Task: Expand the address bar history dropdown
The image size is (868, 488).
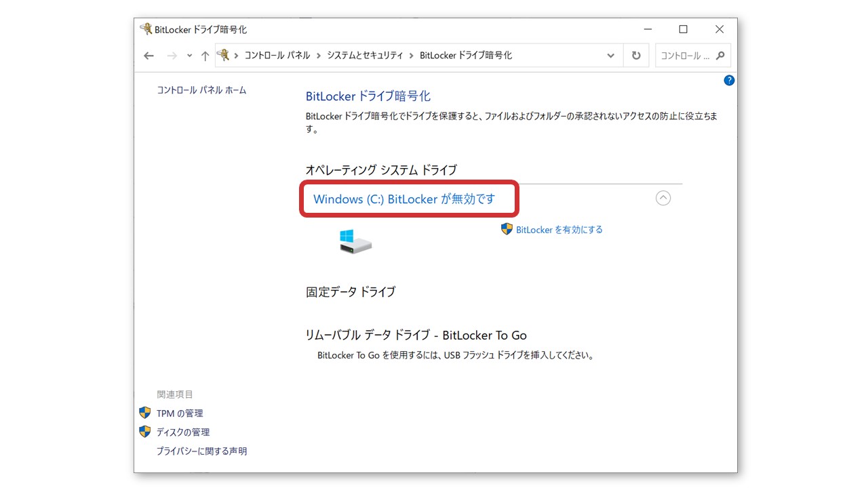Action: (x=611, y=56)
